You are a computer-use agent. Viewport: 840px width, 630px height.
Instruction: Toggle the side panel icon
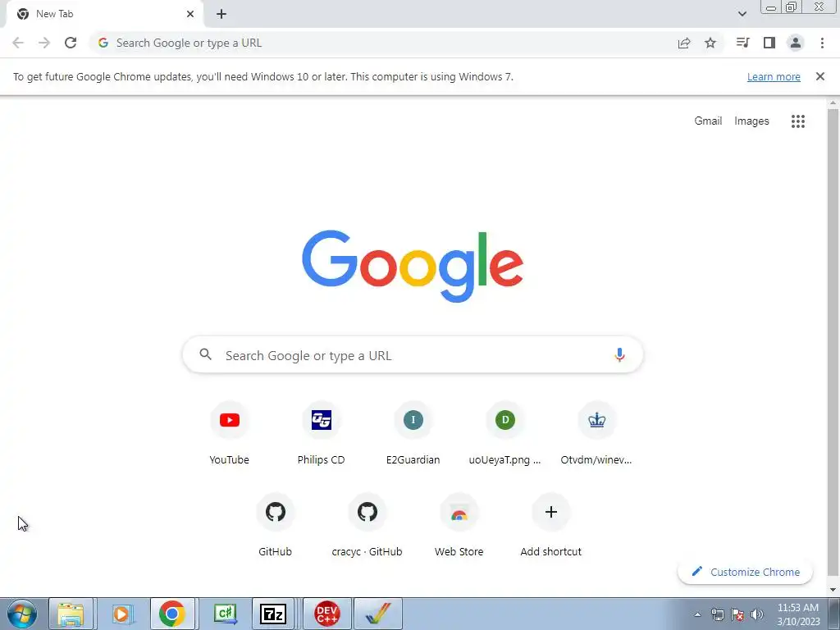coord(769,43)
